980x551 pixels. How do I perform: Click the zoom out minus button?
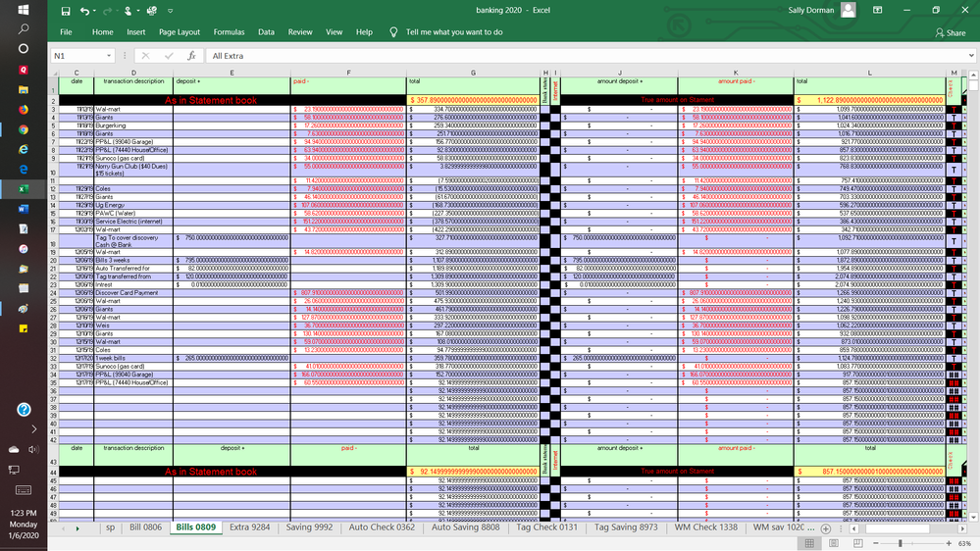pyautogui.click(x=876, y=543)
